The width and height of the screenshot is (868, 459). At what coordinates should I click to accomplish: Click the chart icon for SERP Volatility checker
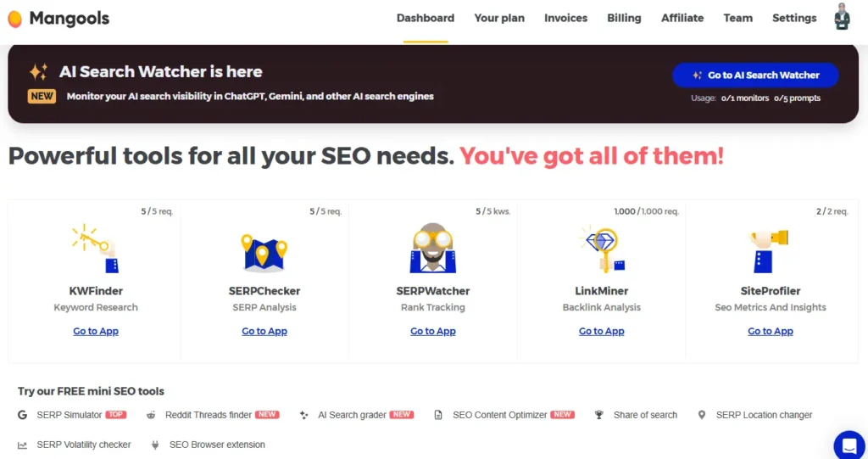point(22,445)
